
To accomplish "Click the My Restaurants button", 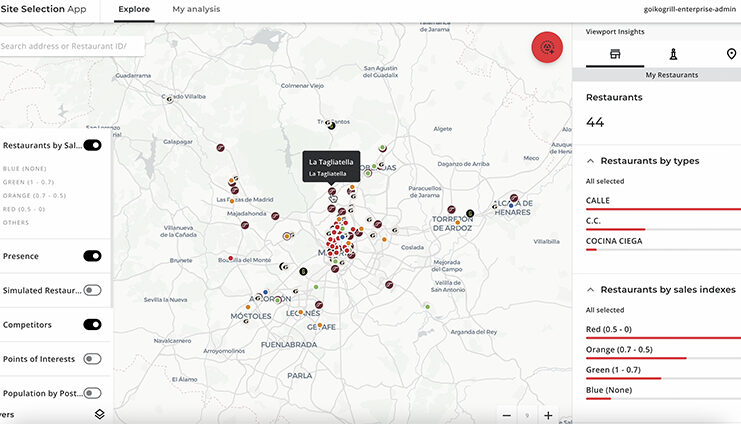I will [672, 75].
